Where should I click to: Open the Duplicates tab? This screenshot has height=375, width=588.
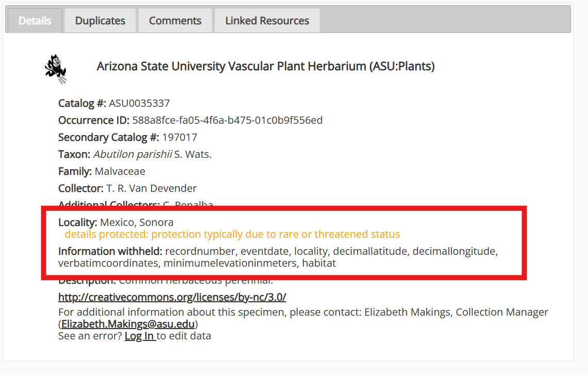tap(99, 20)
